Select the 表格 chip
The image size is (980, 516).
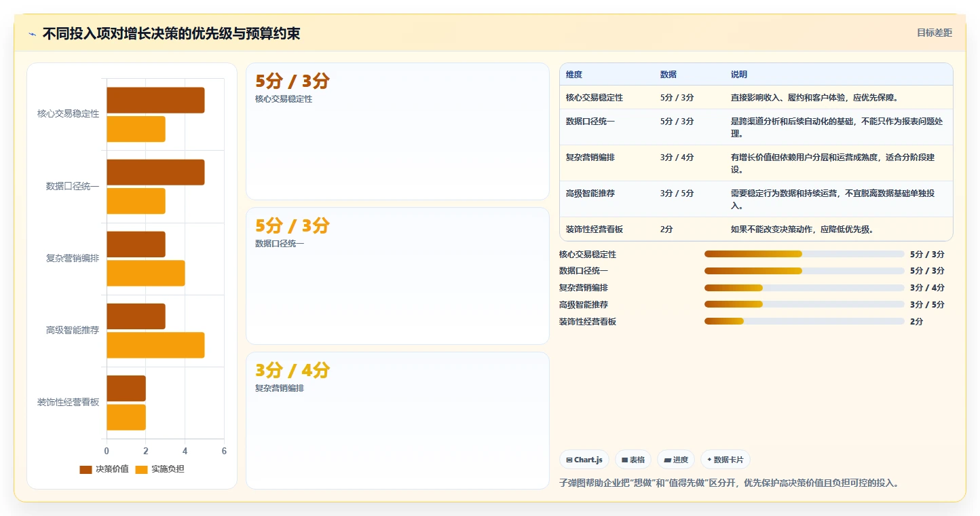tap(633, 460)
